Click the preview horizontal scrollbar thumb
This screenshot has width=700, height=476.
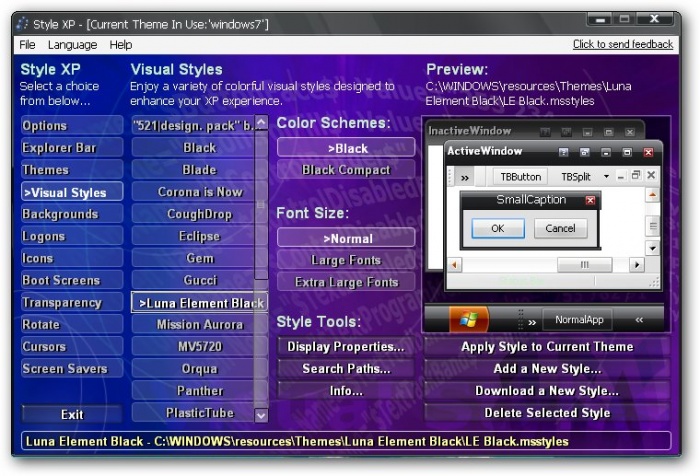pyautogui.click(x=584, y=265)
